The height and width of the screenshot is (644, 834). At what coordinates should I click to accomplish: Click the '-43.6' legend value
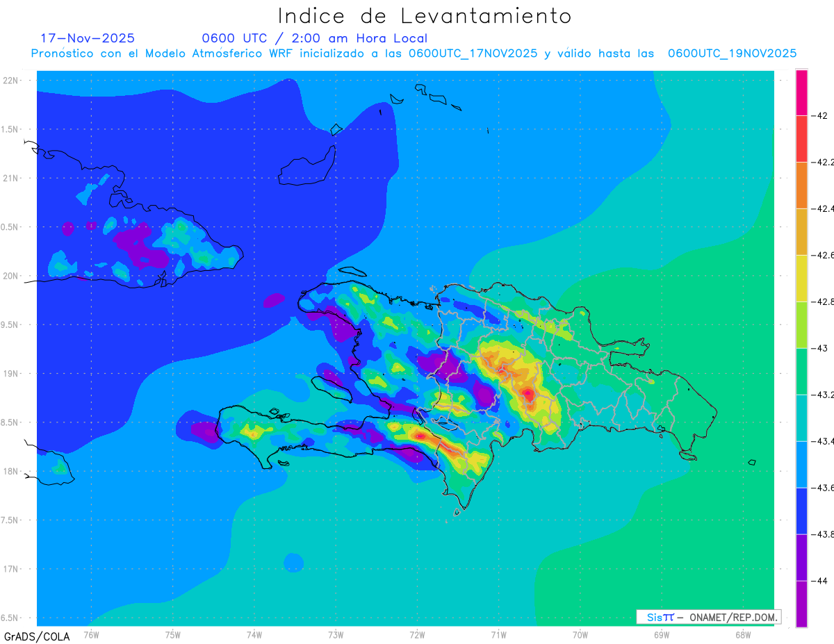pos(823,488)
